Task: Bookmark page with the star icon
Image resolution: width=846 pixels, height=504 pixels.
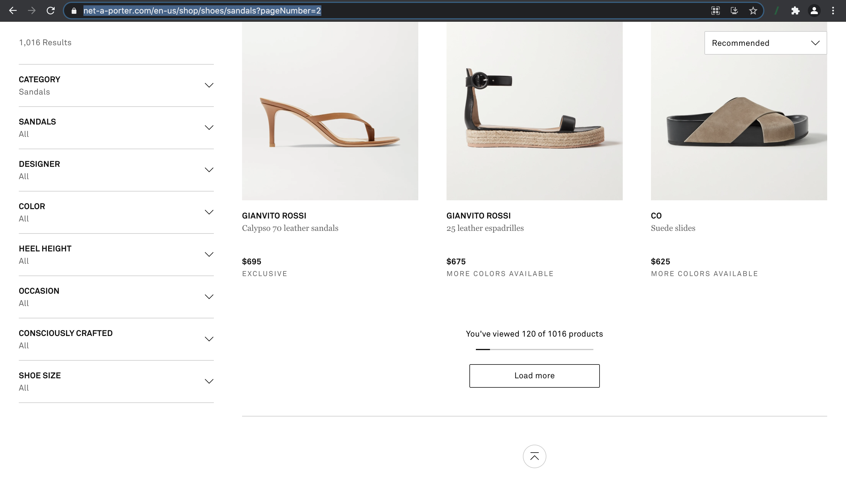Action: click(753, 11)
